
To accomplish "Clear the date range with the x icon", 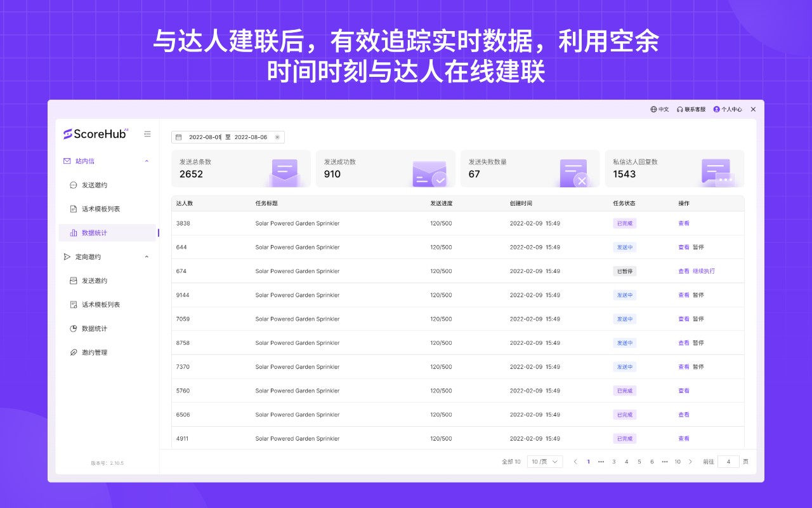I will [x=277, y=137].
